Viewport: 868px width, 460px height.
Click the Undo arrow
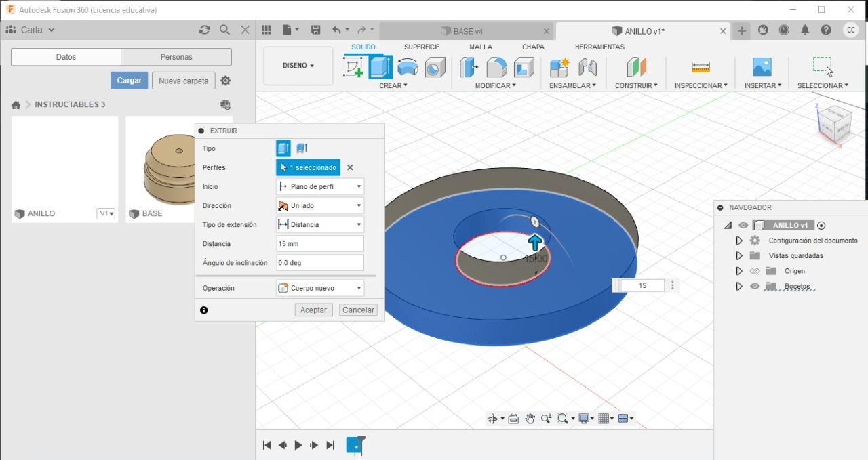pos(337,30)
